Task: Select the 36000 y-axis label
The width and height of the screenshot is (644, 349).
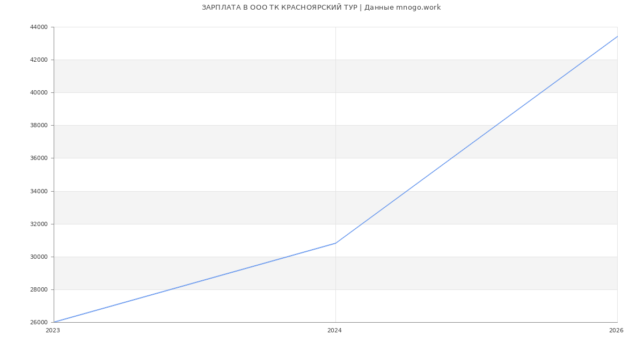Action: (39, 158)
